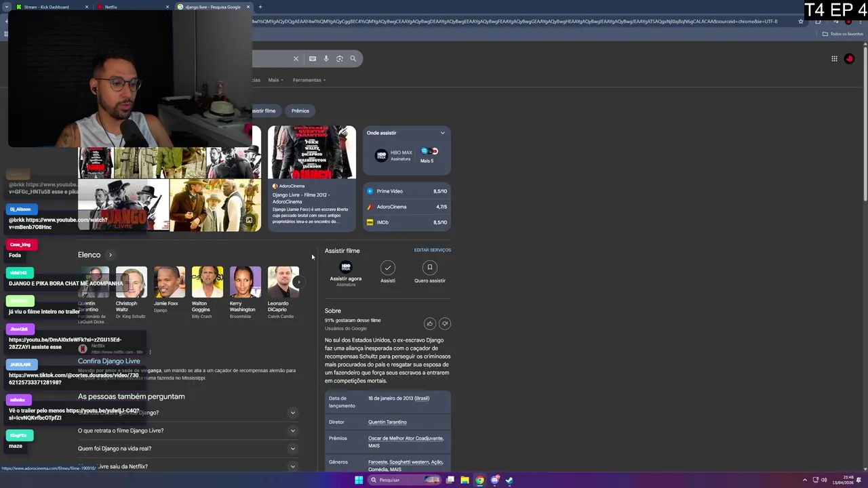Screen dimensions: 868x488
Task: Open the Todos os favoritos folder
Action: pos(842,34)
